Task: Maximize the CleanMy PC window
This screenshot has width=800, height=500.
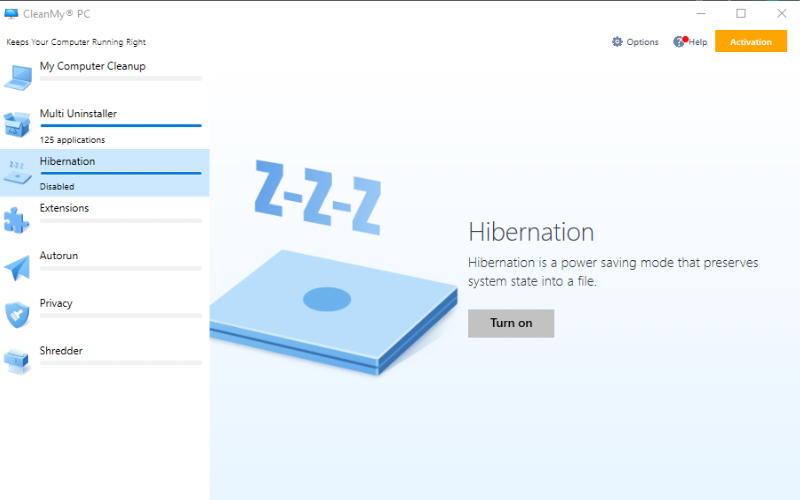Action: (741, 13)
